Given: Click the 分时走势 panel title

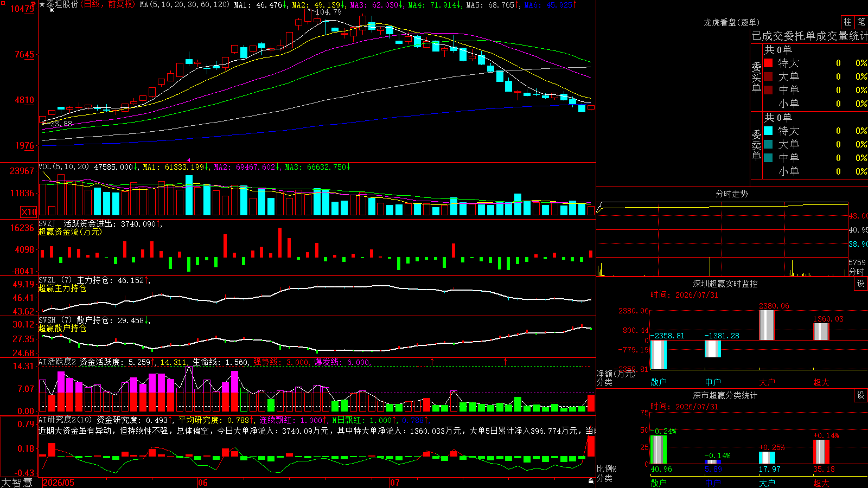Looking at the screenshot, I should (732, 194).
